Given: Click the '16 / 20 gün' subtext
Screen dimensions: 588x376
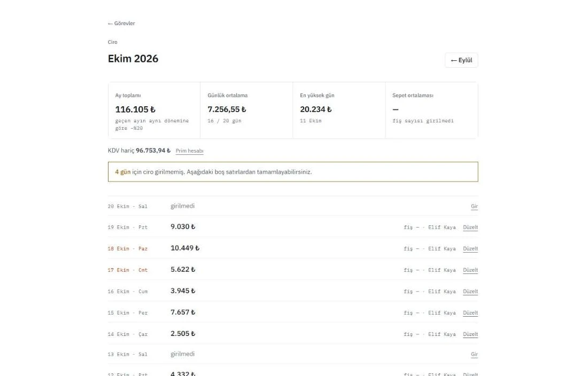Looking at the screenshot, I should point(225,121).
